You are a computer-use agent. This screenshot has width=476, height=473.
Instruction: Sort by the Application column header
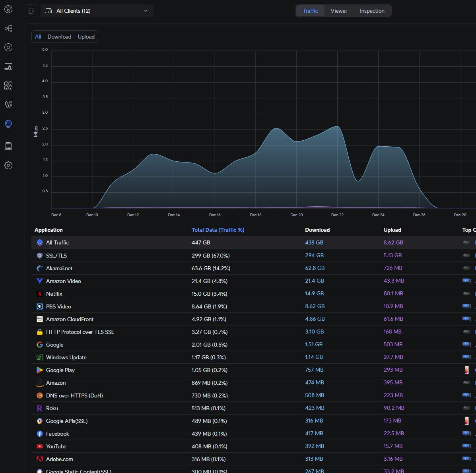(x=49, y=230)
